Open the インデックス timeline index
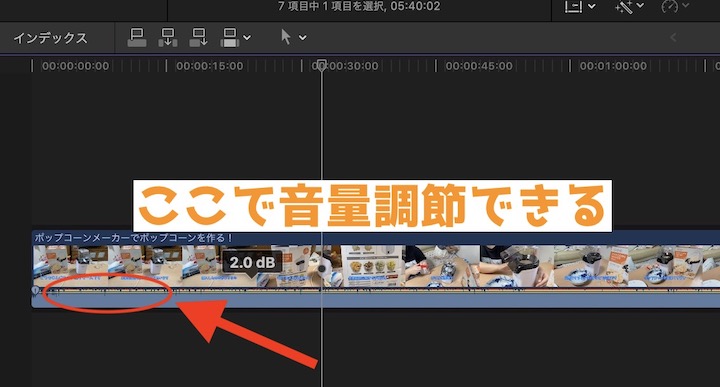The image size is (720, 387). pos(51,38)
